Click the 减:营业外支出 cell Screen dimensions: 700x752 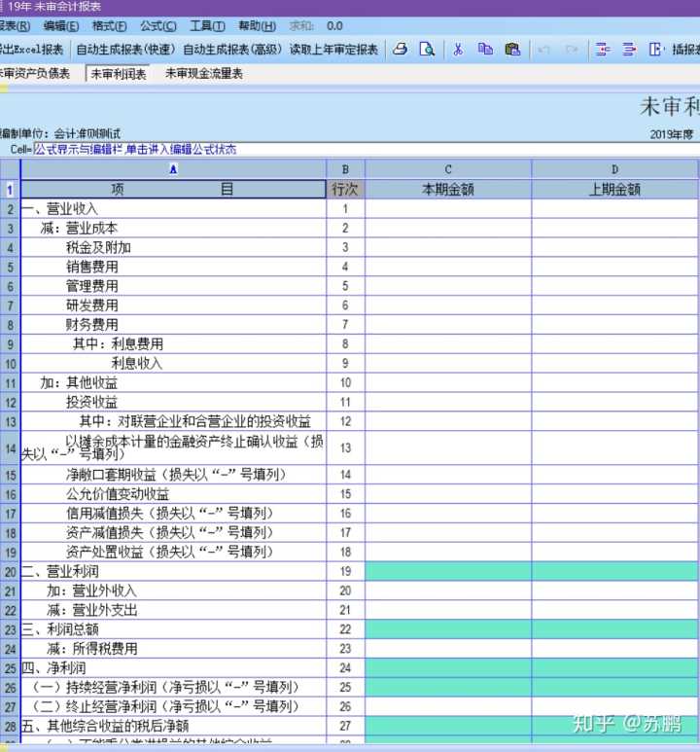pos(173,610)
